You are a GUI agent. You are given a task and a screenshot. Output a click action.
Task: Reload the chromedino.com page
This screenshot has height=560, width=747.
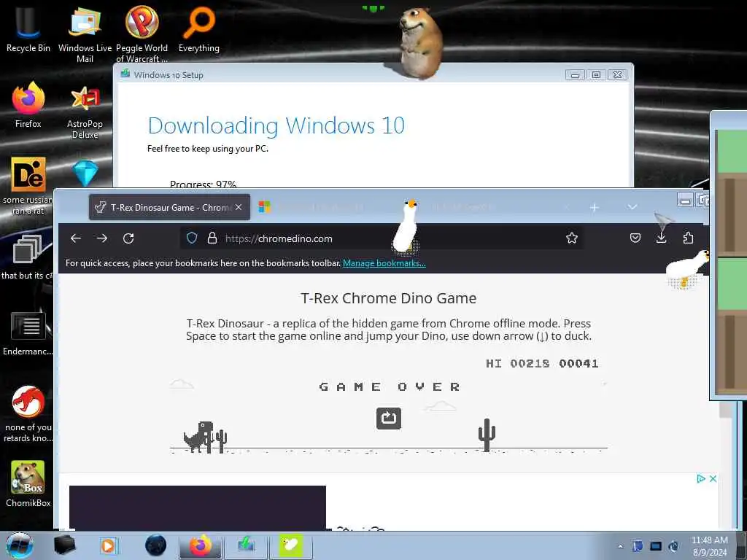128,238
